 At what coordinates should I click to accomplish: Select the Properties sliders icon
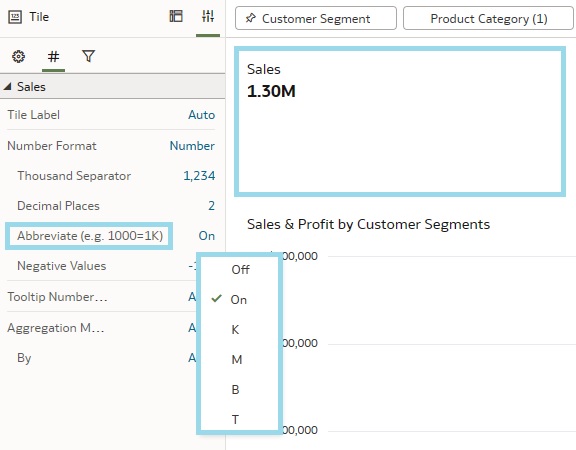(208, 16)
